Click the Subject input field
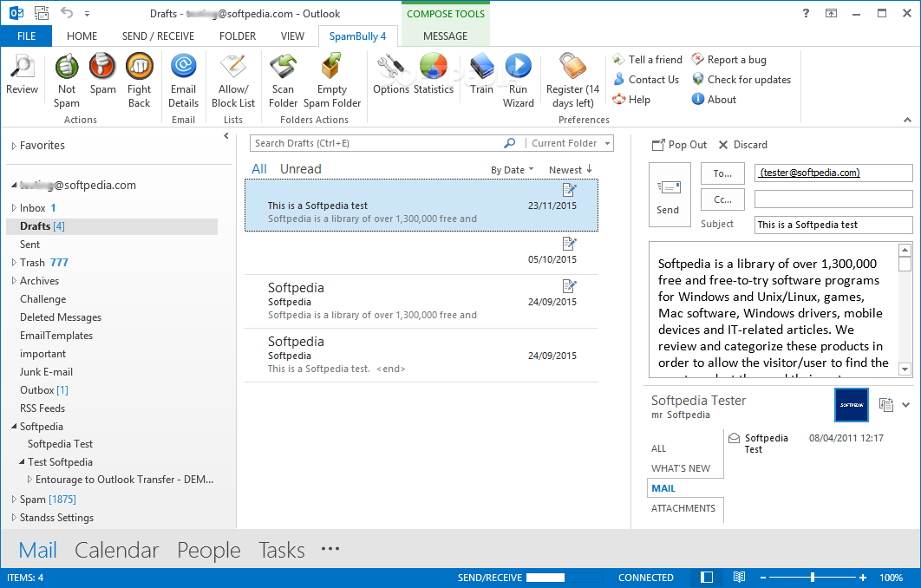Screen dimensions: 921x588 point(833,225)
